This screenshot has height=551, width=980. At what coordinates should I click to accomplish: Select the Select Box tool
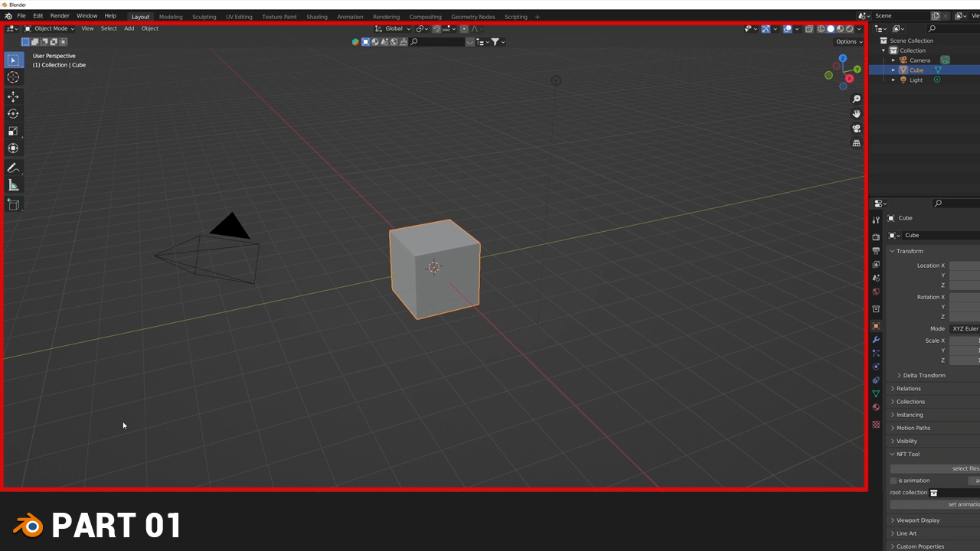coord(13,60)
